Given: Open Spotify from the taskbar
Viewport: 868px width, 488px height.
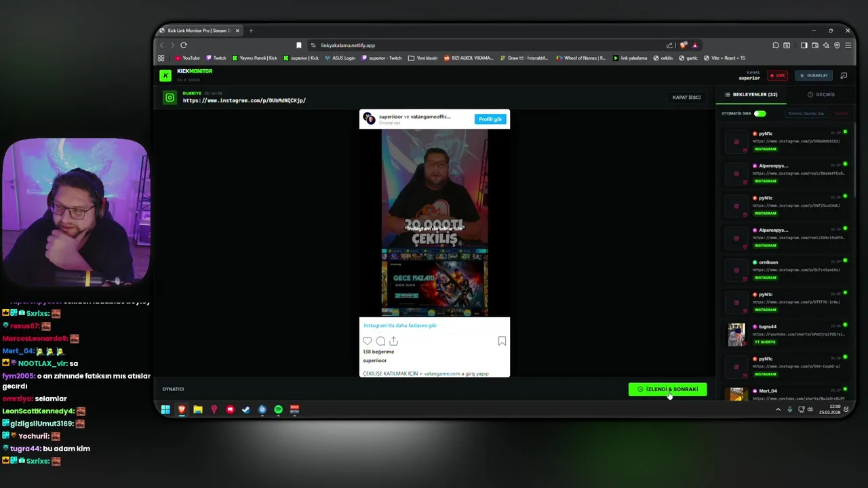Looking at the screenshot, I should point(278,409).
